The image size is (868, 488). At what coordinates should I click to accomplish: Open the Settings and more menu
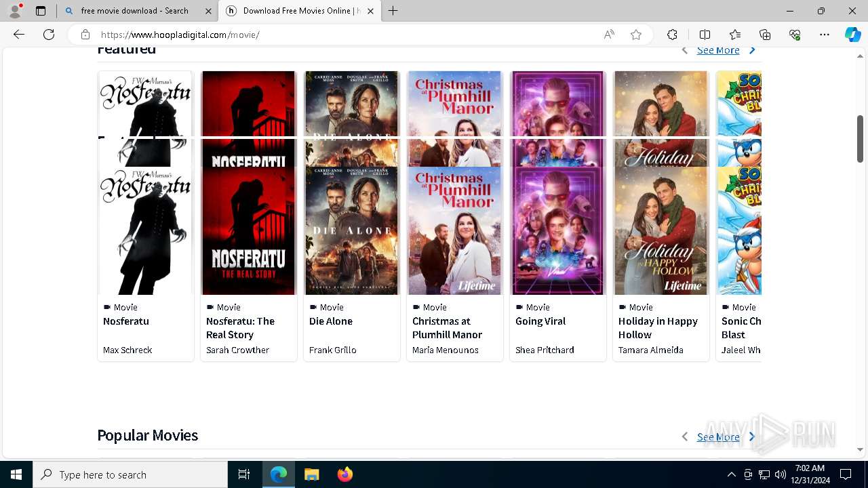pyautogui.click(x=825, y=35)
